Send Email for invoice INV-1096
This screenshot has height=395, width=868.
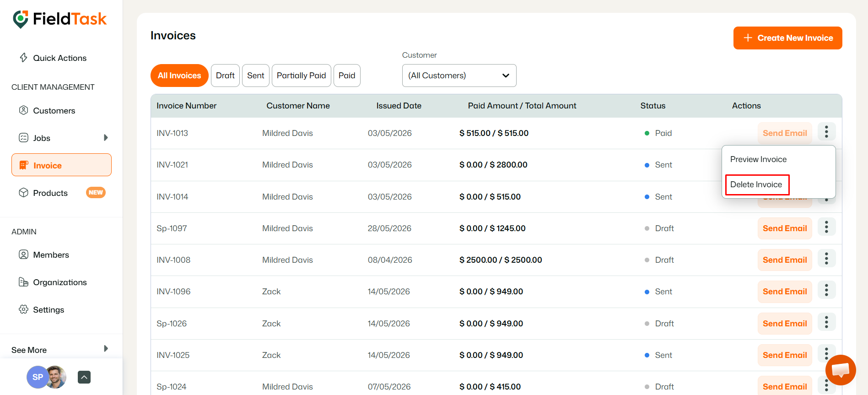(785, 292)
